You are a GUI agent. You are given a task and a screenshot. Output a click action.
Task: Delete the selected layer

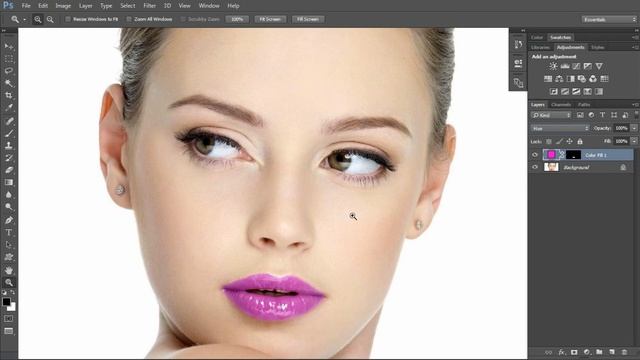pos(624,352)
